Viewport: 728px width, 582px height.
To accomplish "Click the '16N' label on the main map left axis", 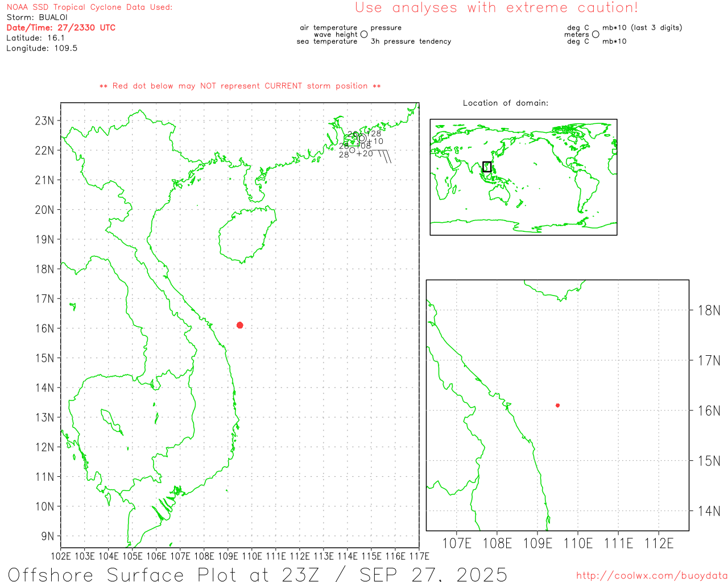I will click(45, 329).
